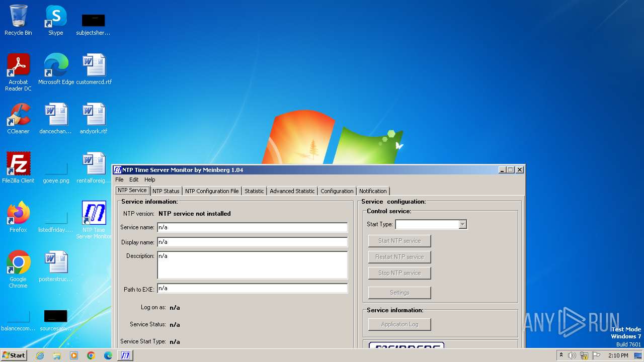Click the Path to EXE field
Screen dimensions: 644x362
(252, 289)
